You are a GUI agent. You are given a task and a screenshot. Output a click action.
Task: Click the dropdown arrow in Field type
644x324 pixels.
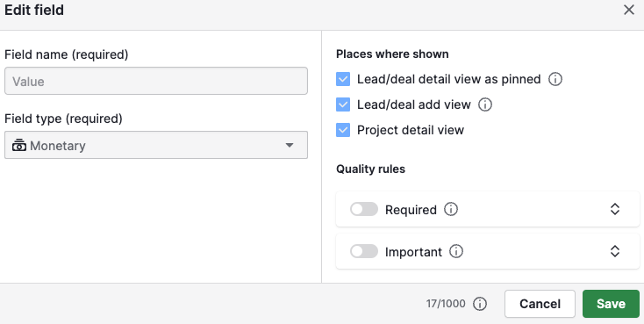[290, 145]
